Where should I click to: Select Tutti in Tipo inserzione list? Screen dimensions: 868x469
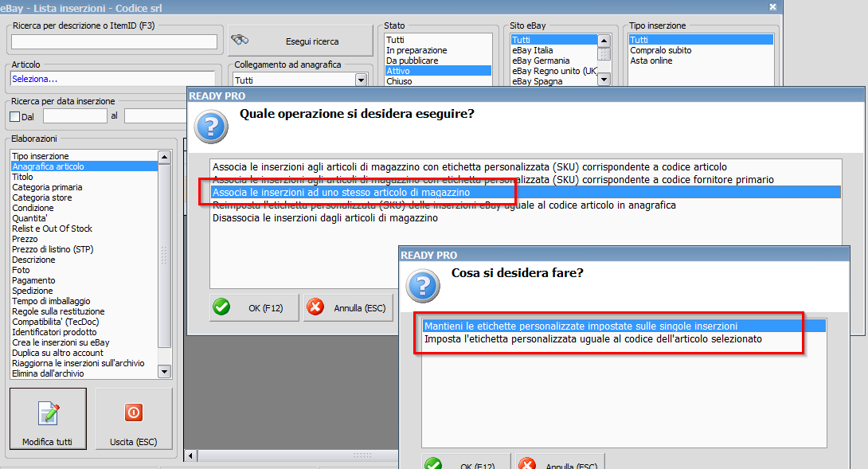pos(701,40)
